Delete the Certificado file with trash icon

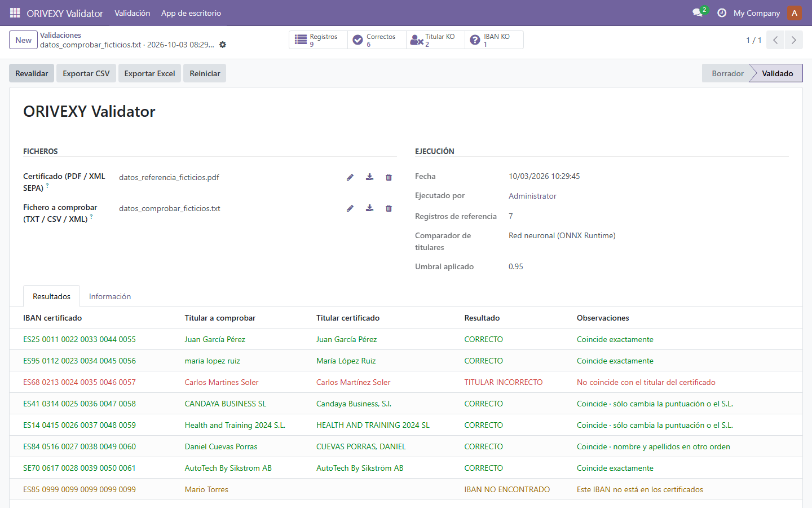point(389,177)
